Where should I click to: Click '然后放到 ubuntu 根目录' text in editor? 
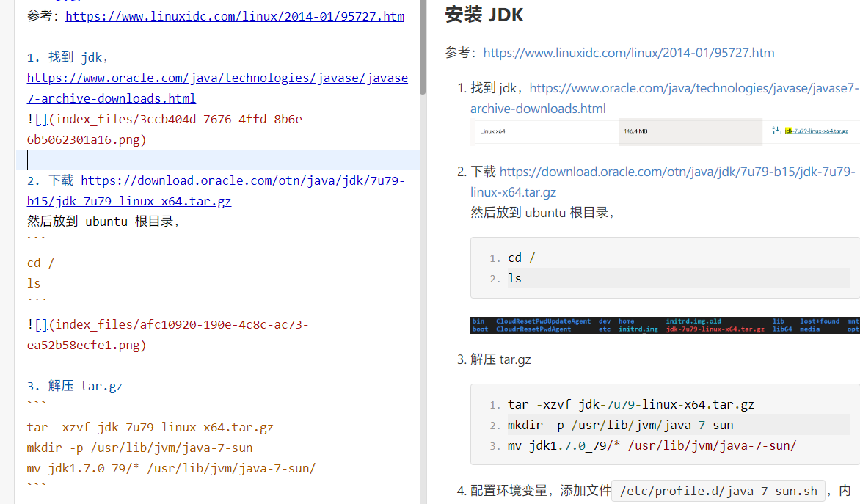103,222
